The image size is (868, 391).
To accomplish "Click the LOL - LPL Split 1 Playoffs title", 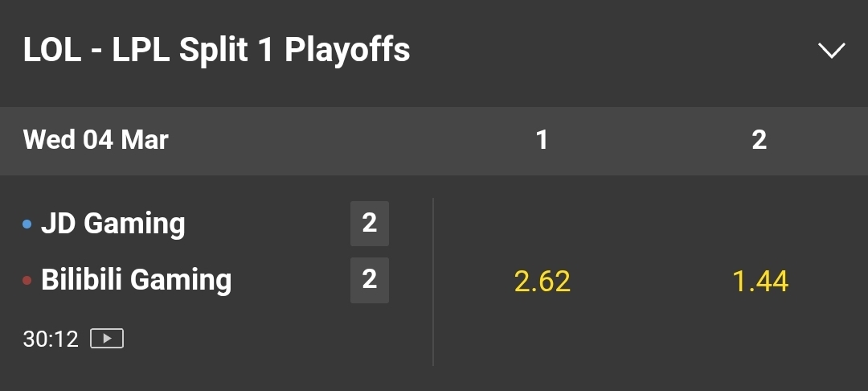I will 216,51.
